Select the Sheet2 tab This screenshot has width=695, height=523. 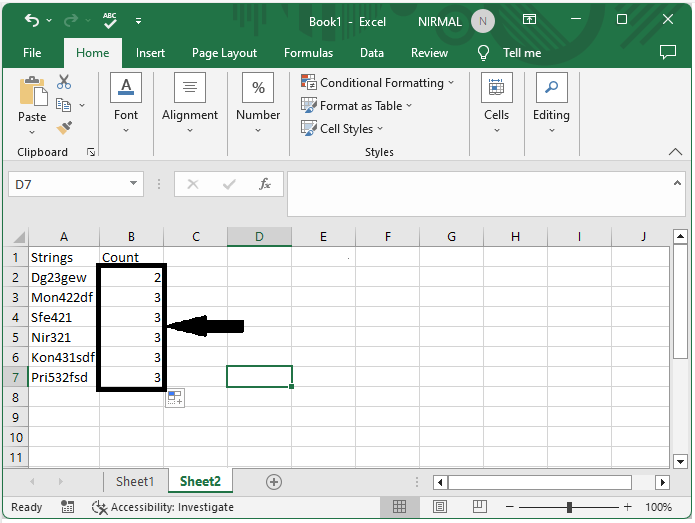pyautogui.click(x=200, y=481)
